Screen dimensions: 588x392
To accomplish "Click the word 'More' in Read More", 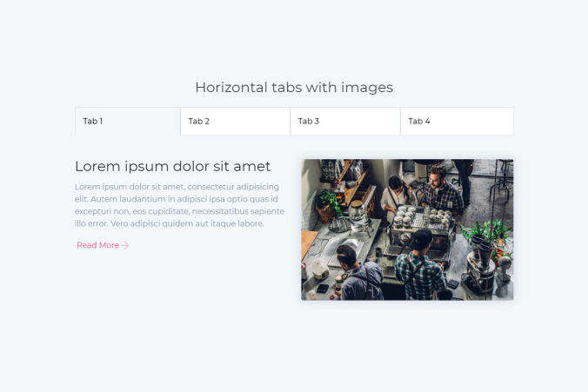I will [110, 245].
